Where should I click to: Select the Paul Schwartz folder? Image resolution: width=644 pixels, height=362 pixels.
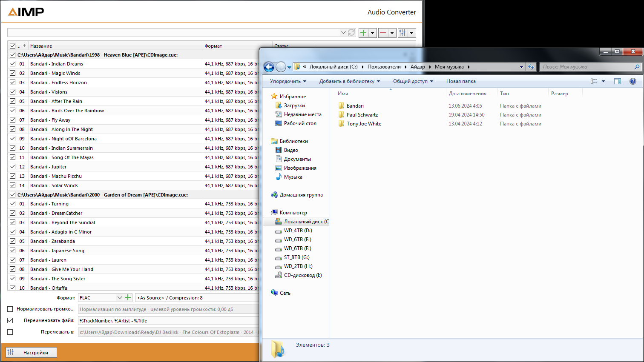pos(362,115)
